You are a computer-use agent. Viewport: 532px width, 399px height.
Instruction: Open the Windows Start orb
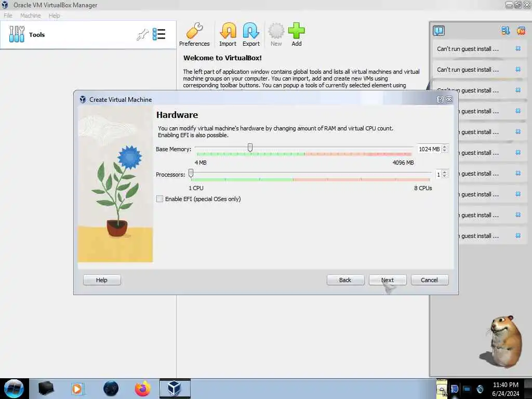(14, 389)
